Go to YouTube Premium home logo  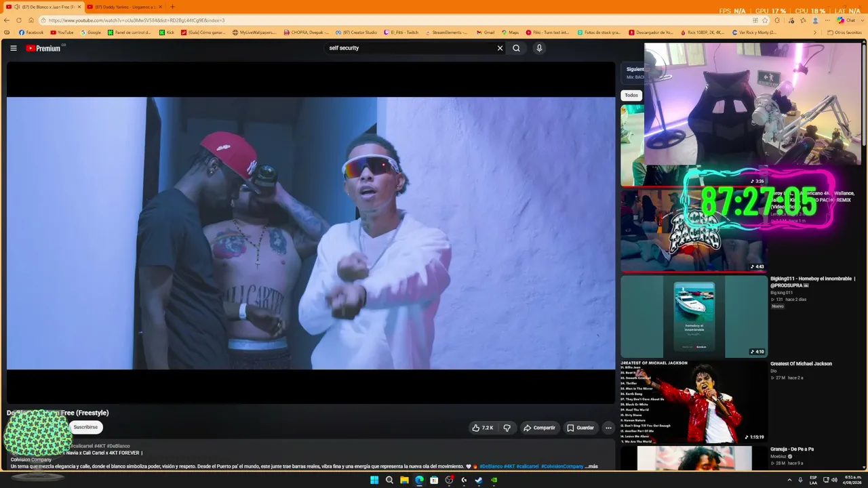[x=45, y=48]
